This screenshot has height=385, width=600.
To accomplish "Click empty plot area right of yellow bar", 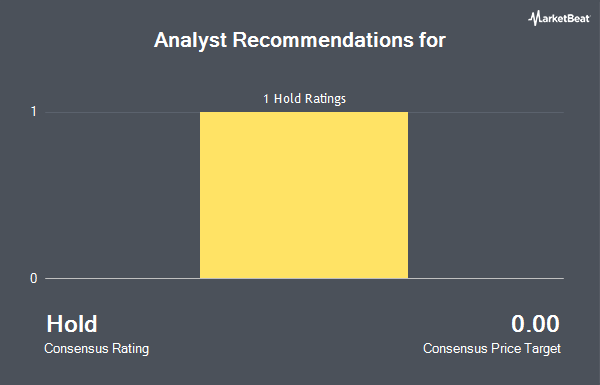I will pos(486,195).
